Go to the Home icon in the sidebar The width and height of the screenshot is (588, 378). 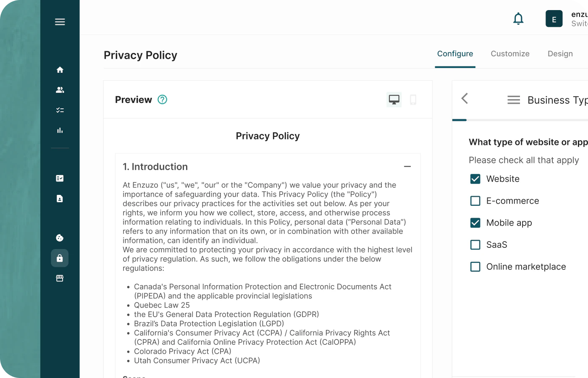click(x=60, y=70)
